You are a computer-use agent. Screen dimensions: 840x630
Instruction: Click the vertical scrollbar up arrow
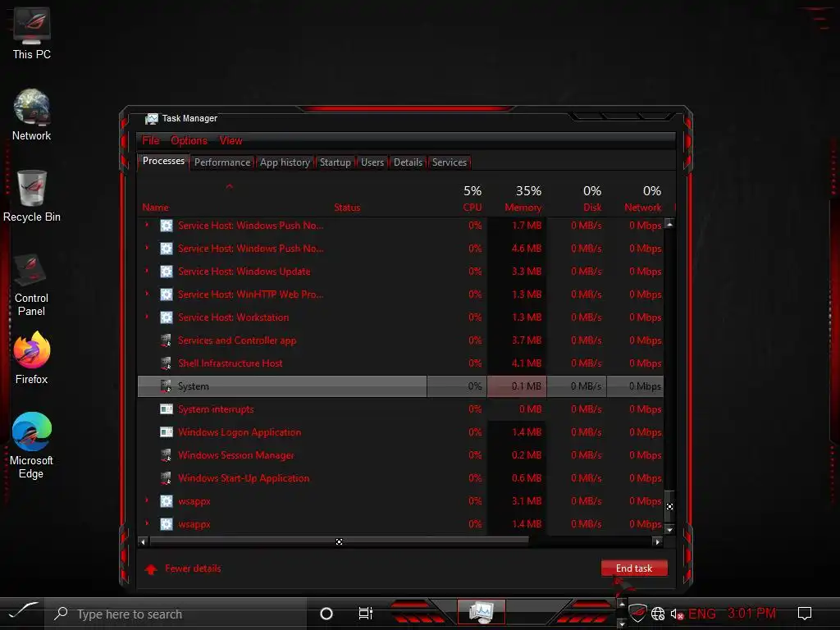pyautogui.click(x=669, y=225)
